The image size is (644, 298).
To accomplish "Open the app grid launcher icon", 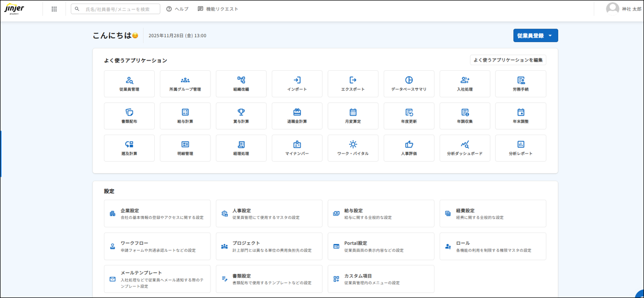I will coord(54,9).
